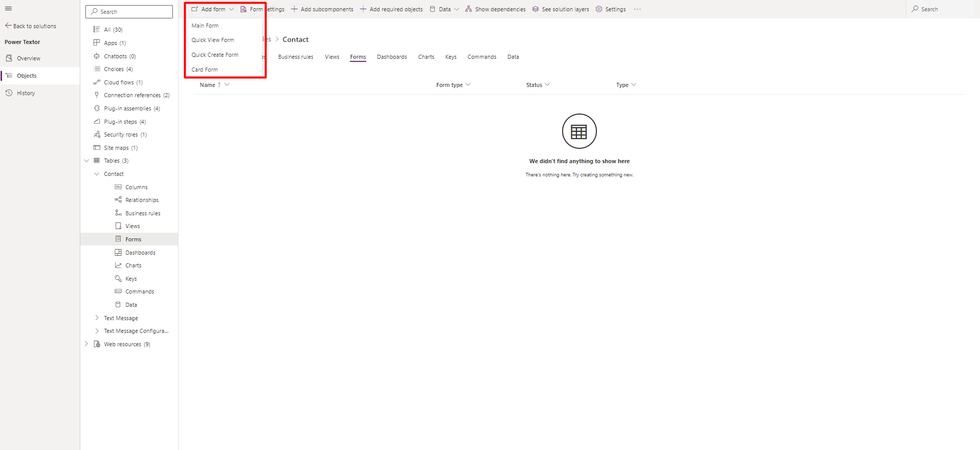980x450 pixels.
Task: Go back to solutions link
Action: (31, 26)
